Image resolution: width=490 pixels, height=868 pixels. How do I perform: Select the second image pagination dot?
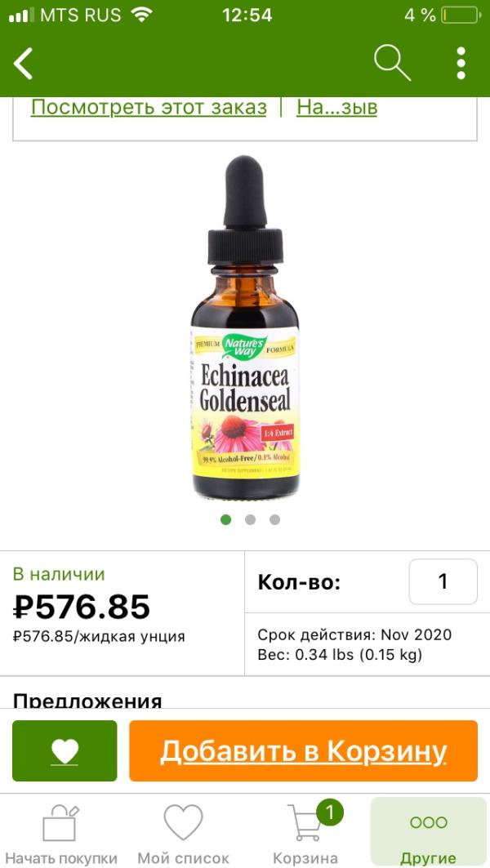(x=250, y=519)
